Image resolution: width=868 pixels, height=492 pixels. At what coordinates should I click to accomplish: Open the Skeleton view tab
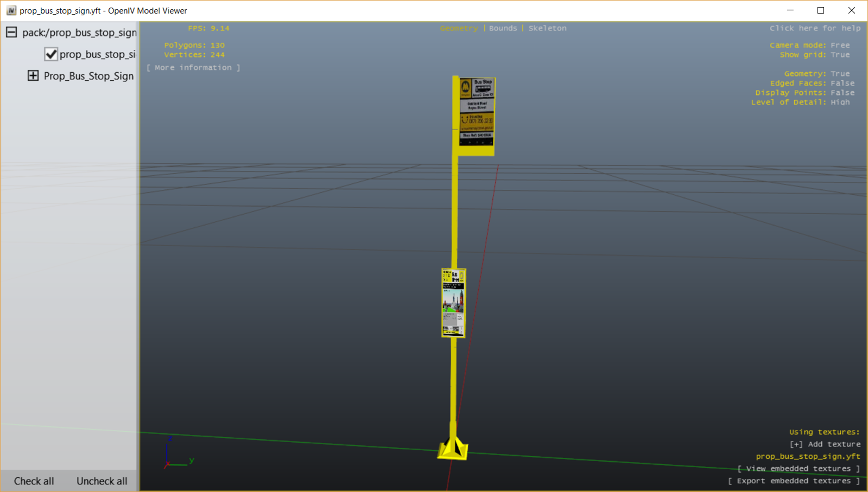[547, 28]
